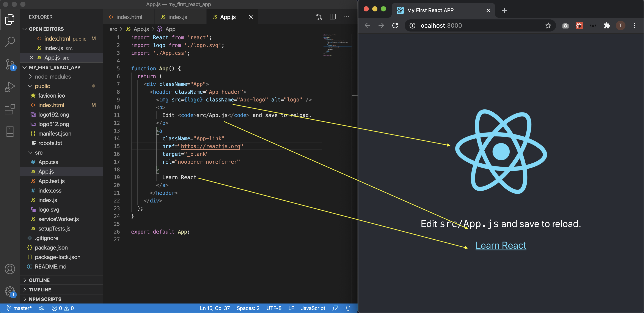The image size is (644, 313).
Task: Open errors and warnings count in status bar
Action: (63, 308)
